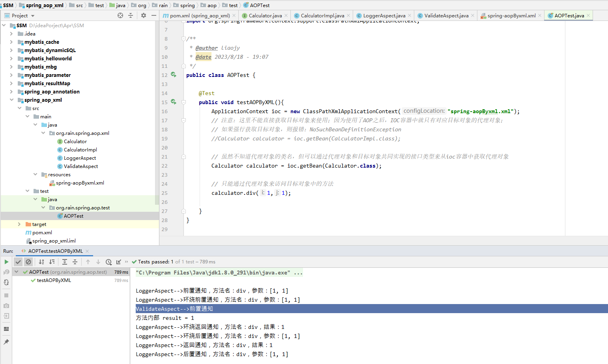Hide the Project panel with minus icon
Screen dimensions: 608x364
(154, 15)
